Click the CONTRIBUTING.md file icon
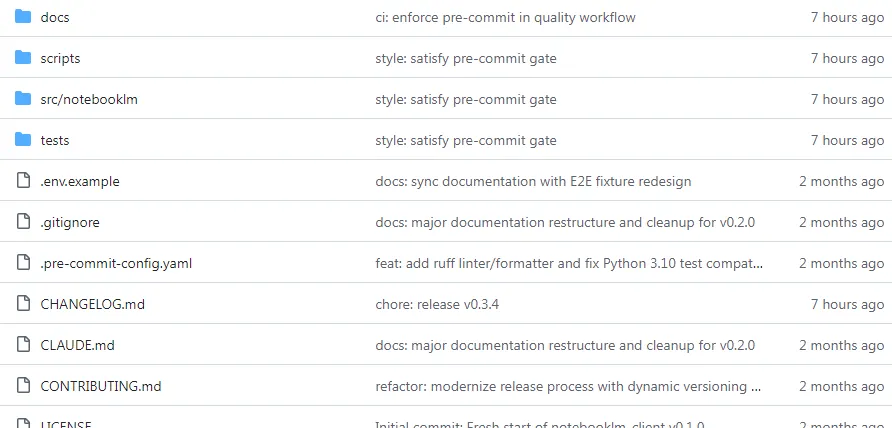Image resolution: width=892 pixels, height=428 pixels. [24, 386]
